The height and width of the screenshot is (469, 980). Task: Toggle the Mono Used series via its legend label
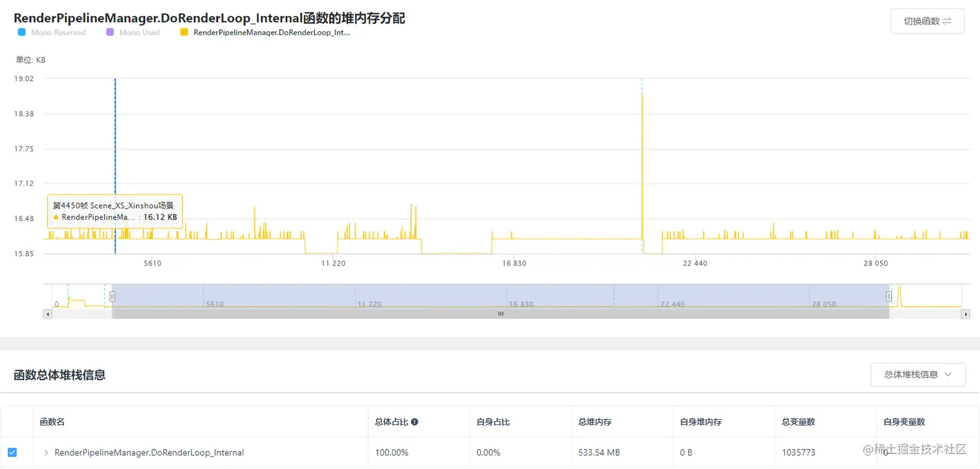coord(139,32)
